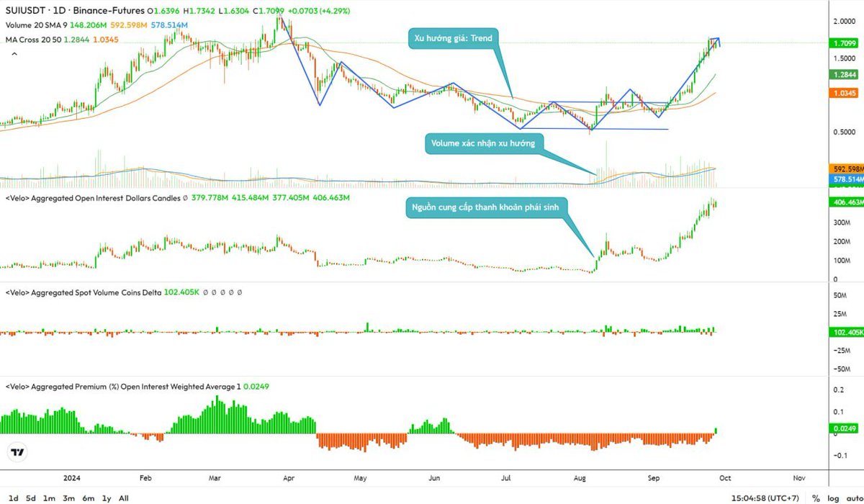Toggle the log scale option

832,498
